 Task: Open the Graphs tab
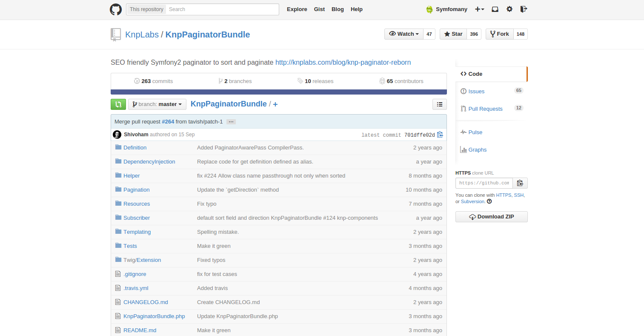(491, 149)
